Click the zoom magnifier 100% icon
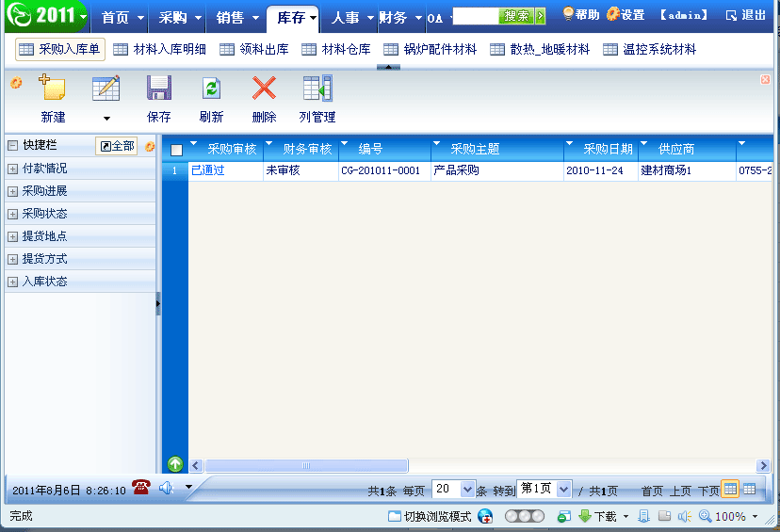The width and height of the screenshot is (780, 532). [x=706, y=516]
